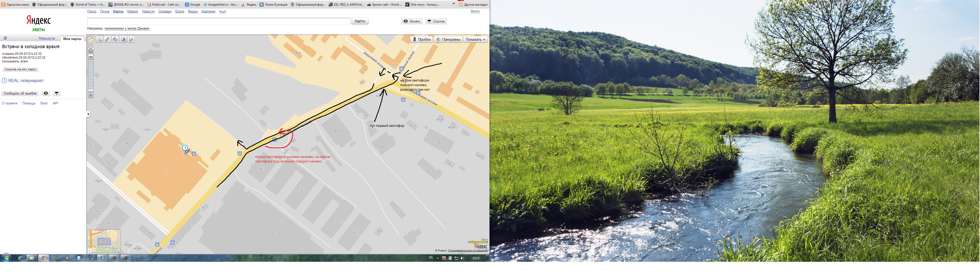Select the 'what's here' pointer tool
This screenshot has height=275, width=980.
pyautogui.click(x=131, y=39)
